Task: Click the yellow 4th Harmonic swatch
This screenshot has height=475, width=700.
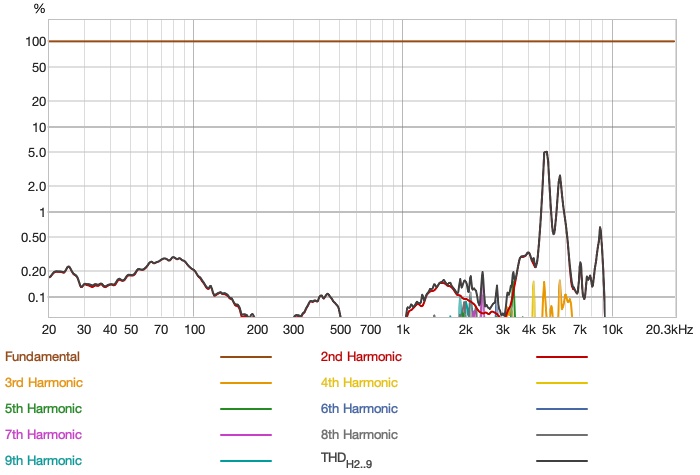Action: (x=562, y=383)
